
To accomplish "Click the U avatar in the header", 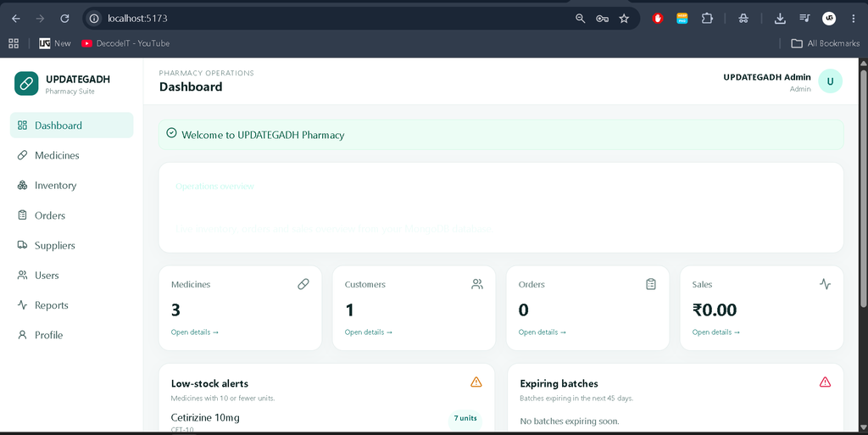I will click(x=830, y=81).
